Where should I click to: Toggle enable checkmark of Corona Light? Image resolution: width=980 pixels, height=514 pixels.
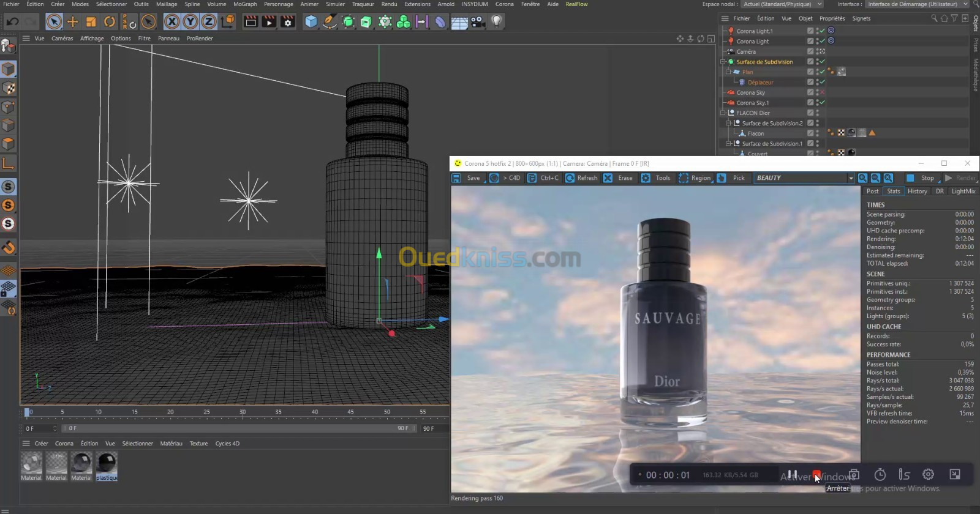pos(823,41)
